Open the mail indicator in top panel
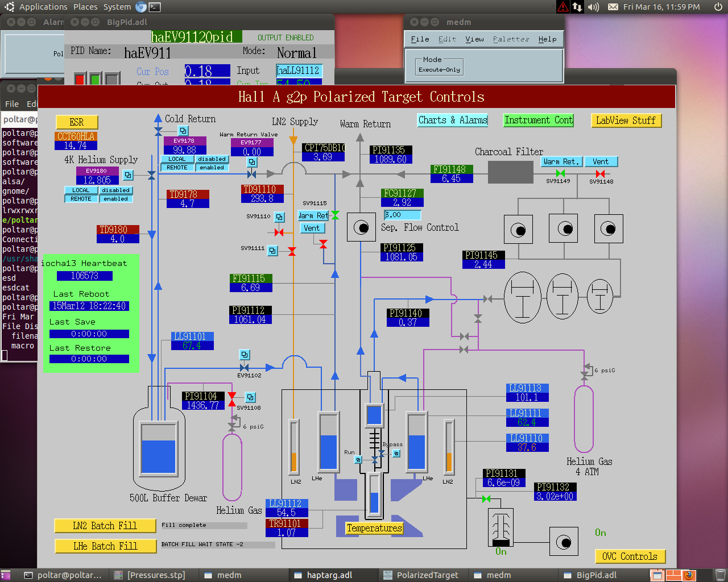This screenshot has height=582, width=728. pos(613,7)
